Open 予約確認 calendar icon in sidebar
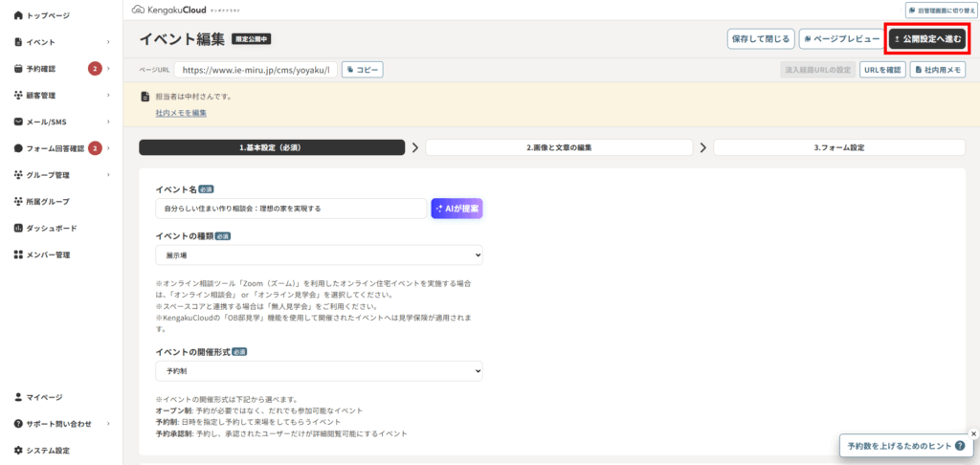Viewport: 980px width, 465px height. pyautogui.click(x=18, y=69)
